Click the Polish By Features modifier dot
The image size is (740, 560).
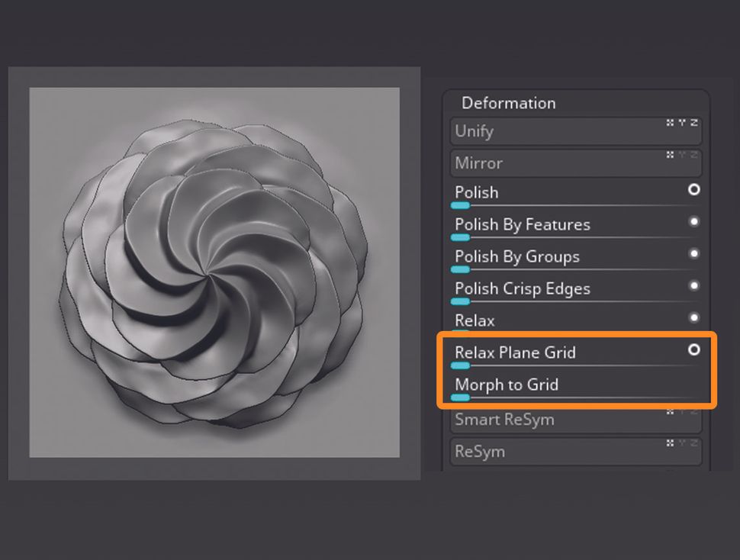[693, 222]
